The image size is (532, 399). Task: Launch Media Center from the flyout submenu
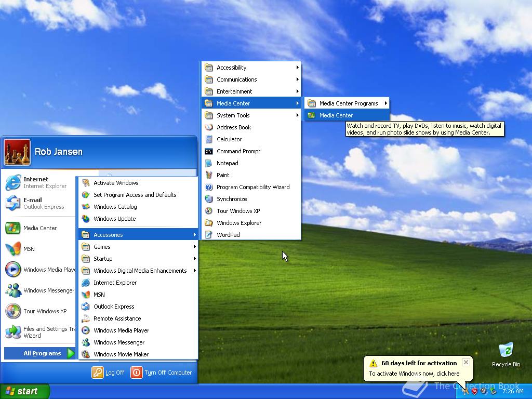(347, 115)
